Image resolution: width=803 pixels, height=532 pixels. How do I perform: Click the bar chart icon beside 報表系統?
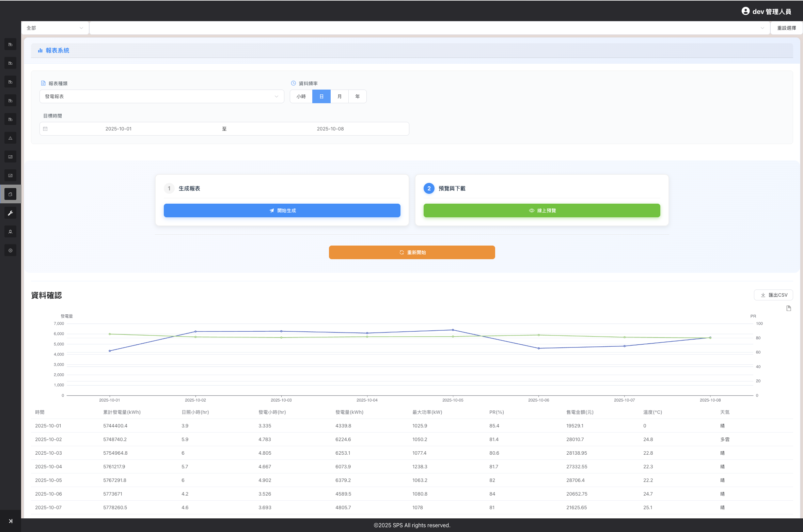tap(40, 50)
